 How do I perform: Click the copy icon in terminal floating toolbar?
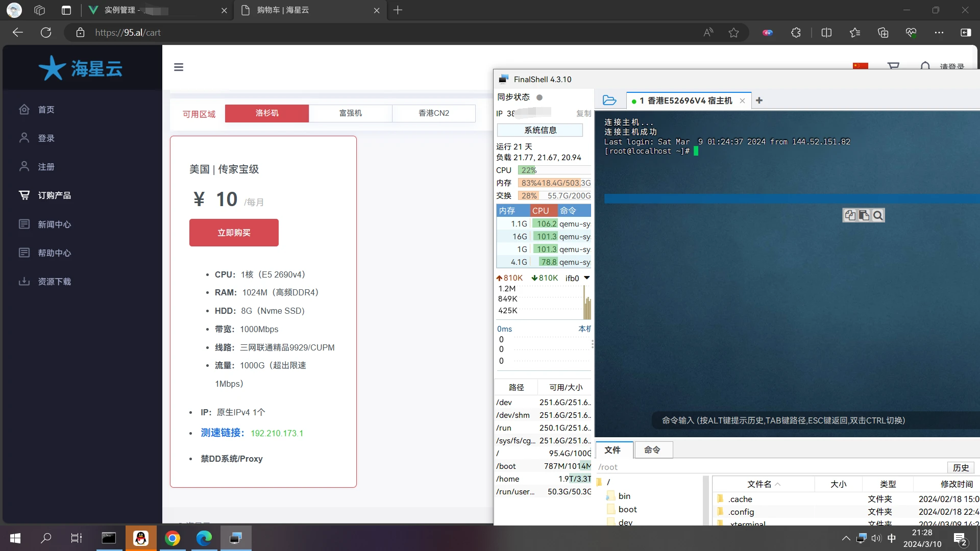coord(850,215)
